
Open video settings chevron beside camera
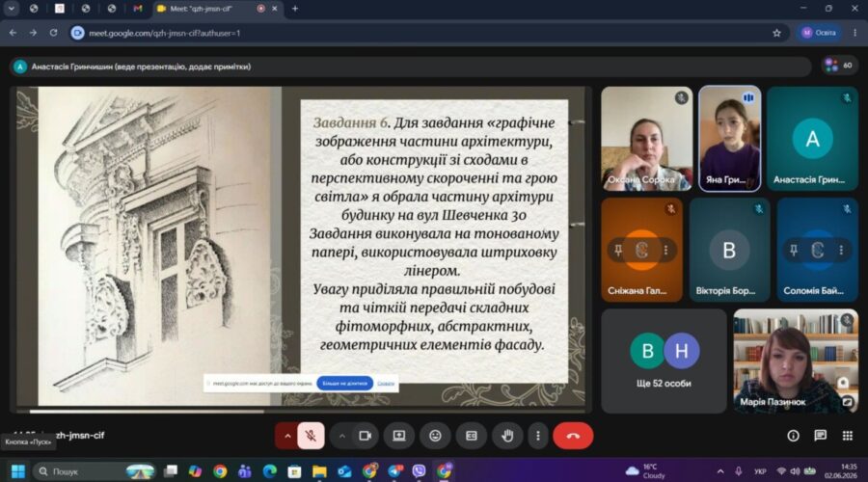click(x=342, y=436)
